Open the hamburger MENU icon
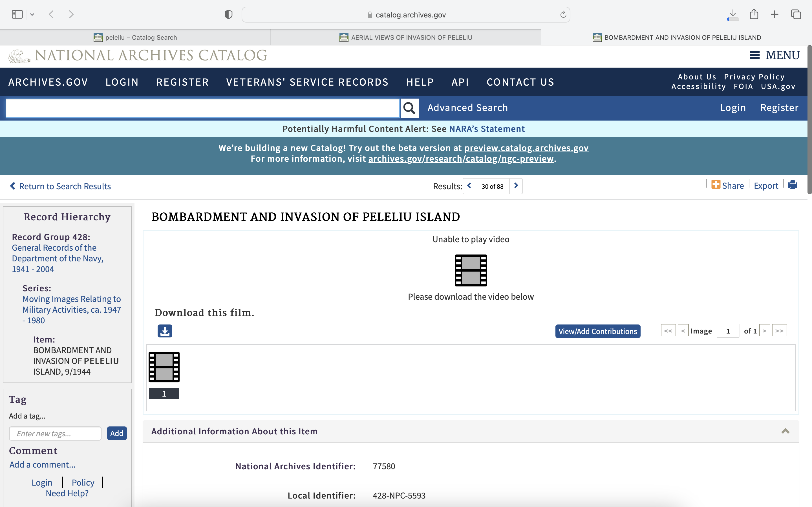This screenshot has height=507, width=812. tap(754, 55)
